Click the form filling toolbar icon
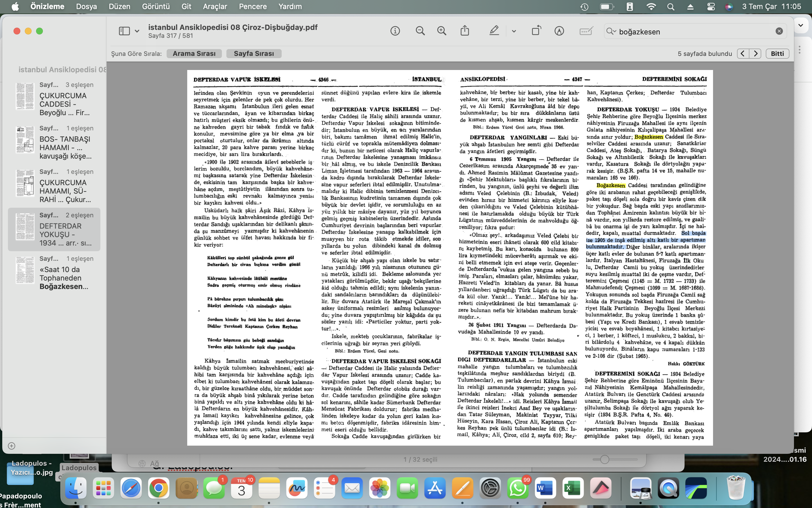The image size is (812, 508). [586, 31]
